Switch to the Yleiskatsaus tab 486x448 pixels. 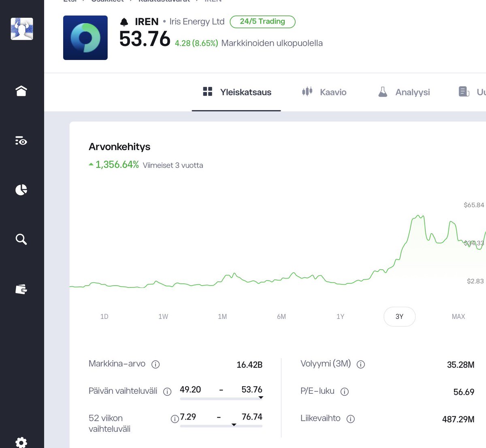click(237, 92)
